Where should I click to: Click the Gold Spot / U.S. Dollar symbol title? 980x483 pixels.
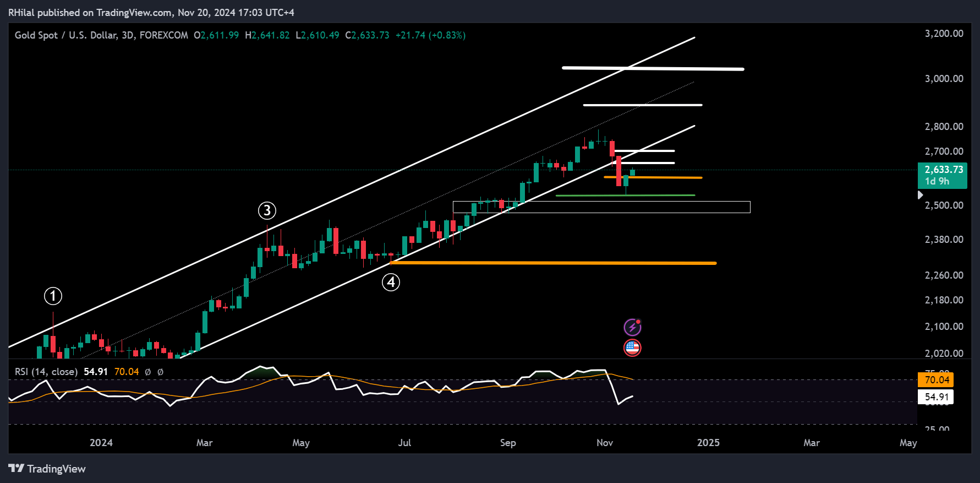[x=101, y=35]
